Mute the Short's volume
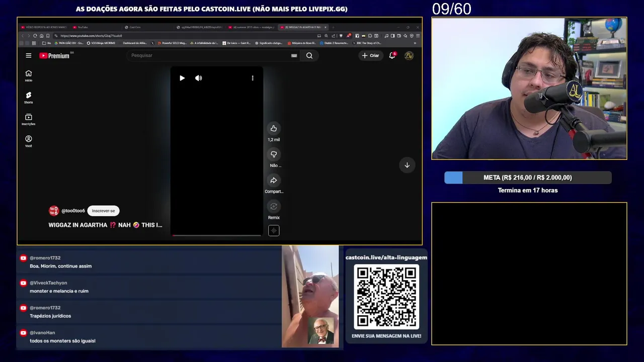This screenshot has height=362, width=644. coord(198,78)
